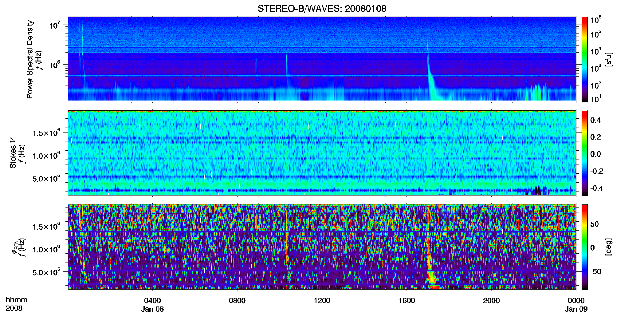Click the 1.0×10^6 tick on the Stokes V axis
The height and width of the screenshot is (332, 644).
pos(46,156)
